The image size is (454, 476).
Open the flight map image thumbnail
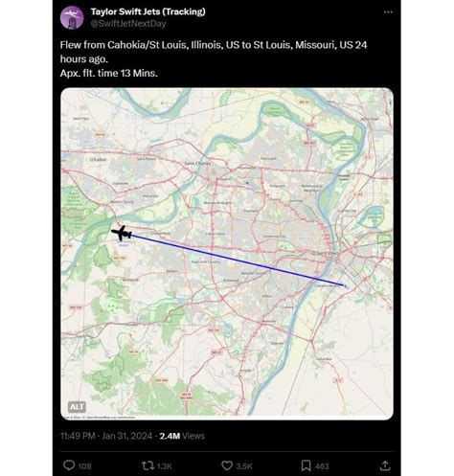pyautogui.click(x=227, y=254)
